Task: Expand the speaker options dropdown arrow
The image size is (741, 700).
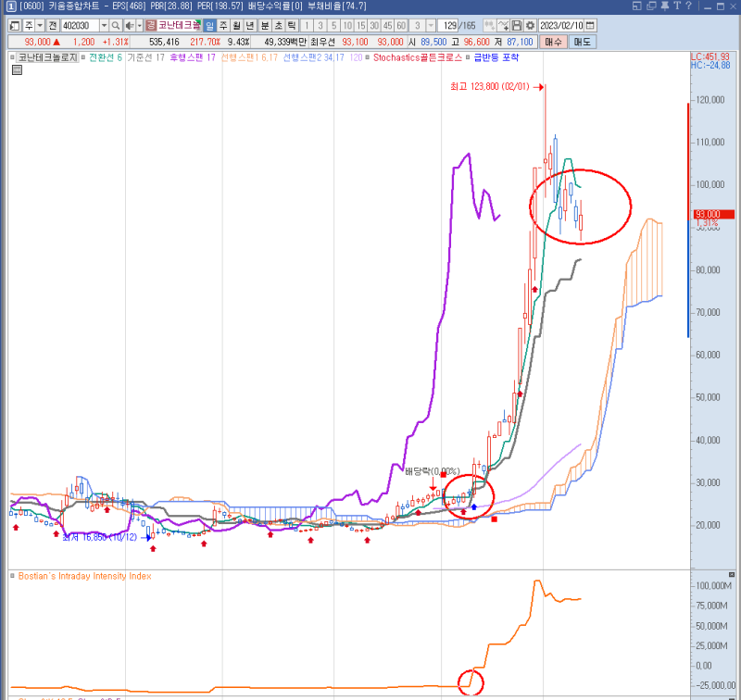Action: coord(140,26)
